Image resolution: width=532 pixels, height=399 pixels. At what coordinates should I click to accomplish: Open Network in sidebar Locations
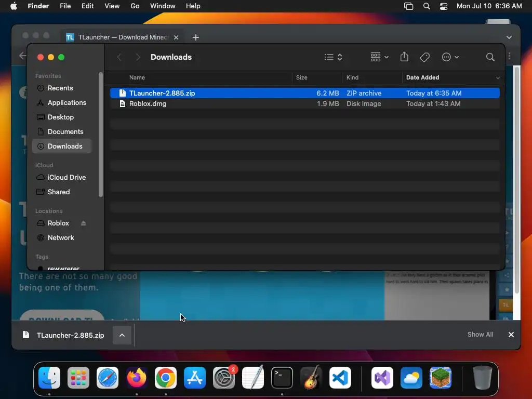(62, 238)
